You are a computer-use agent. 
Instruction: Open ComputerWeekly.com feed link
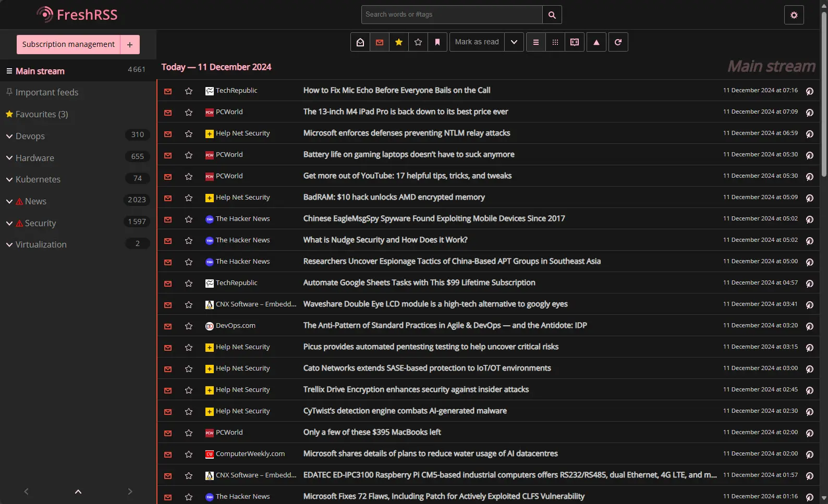click(245, 454)
